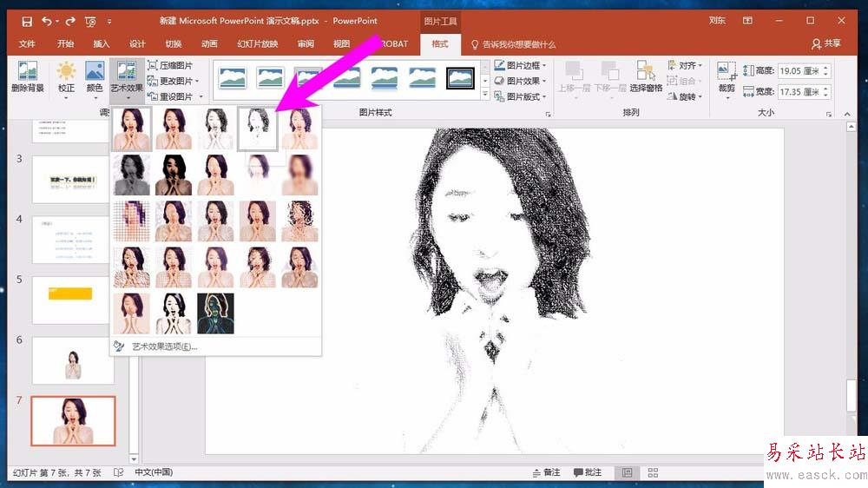Screen dimensions: 868x488
Task: Open 更改图片 change picture dropdown
Action: point(174,81)
